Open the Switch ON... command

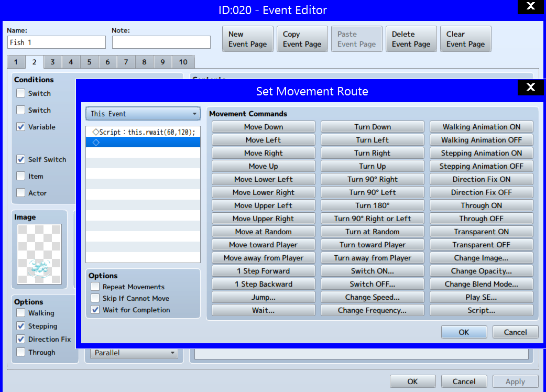point(372,271)
